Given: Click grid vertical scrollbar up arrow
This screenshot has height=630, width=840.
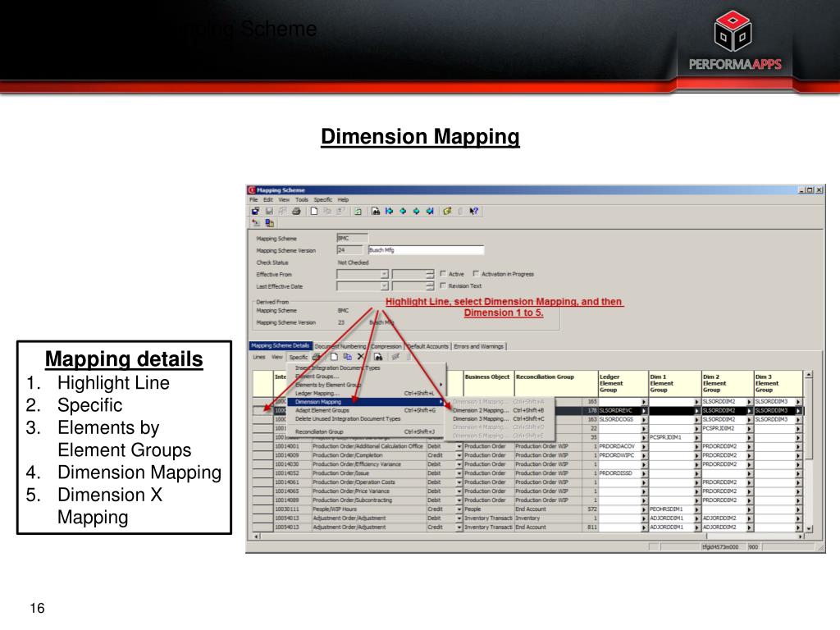Looking at the screenshot, I should pyautogui.click(x=809, y=375).
